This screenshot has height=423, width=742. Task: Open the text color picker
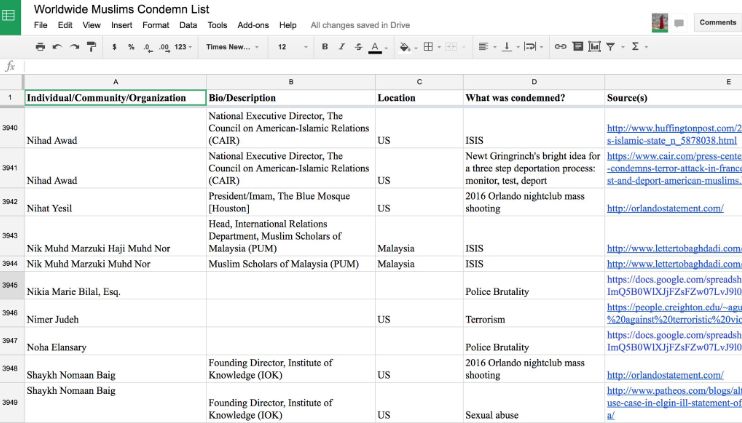pos(376,47)
